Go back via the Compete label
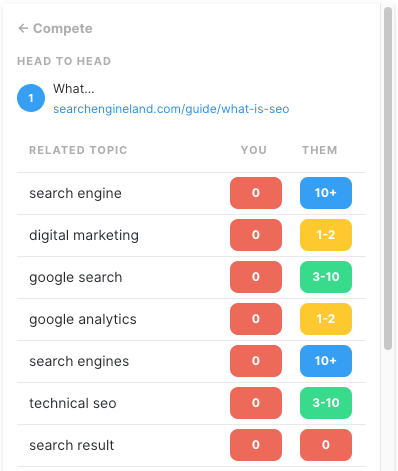This screenshot has height=471, width=398. [63, 29]
